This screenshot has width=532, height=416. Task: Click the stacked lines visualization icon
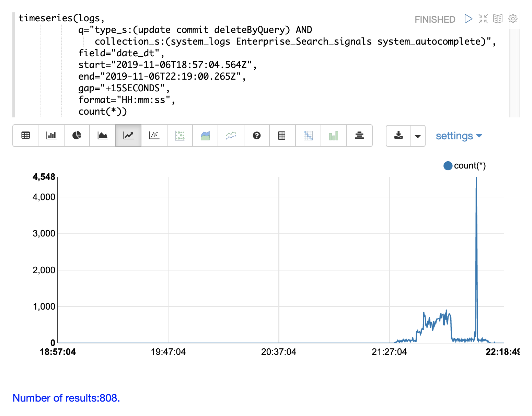click(359, 136)
